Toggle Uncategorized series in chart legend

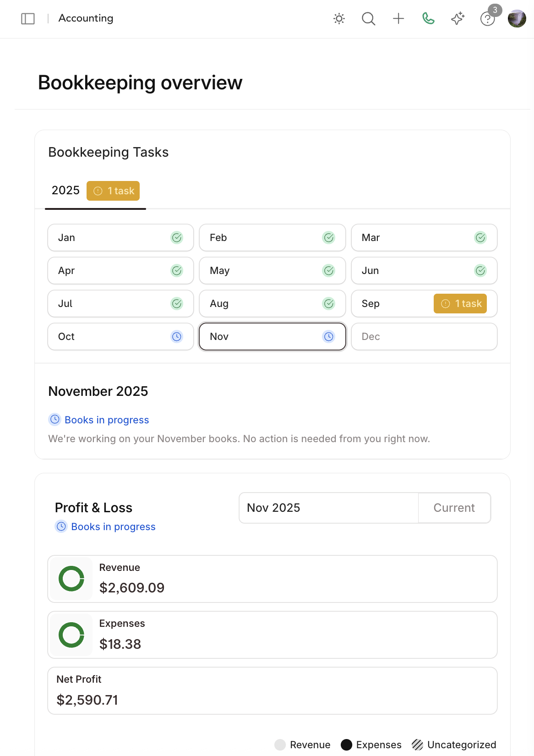454,745
